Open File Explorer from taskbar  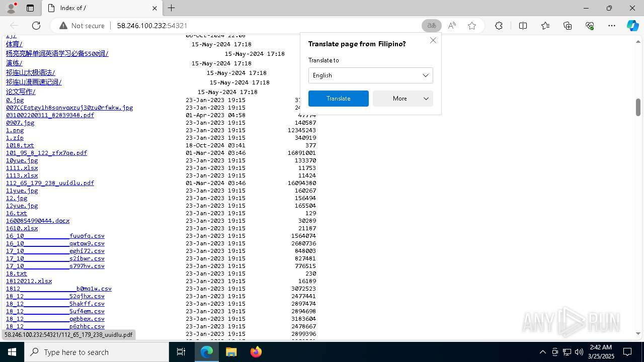point(231,352)
